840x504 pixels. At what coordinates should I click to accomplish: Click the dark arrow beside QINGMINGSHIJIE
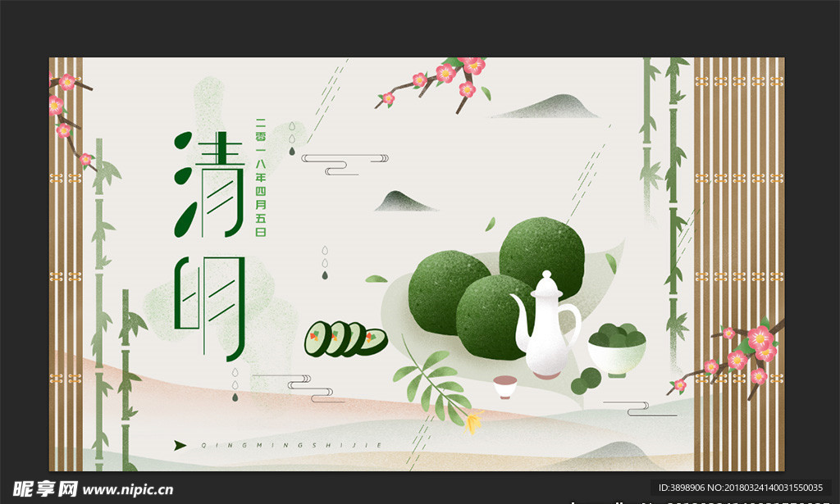point(180,445)
